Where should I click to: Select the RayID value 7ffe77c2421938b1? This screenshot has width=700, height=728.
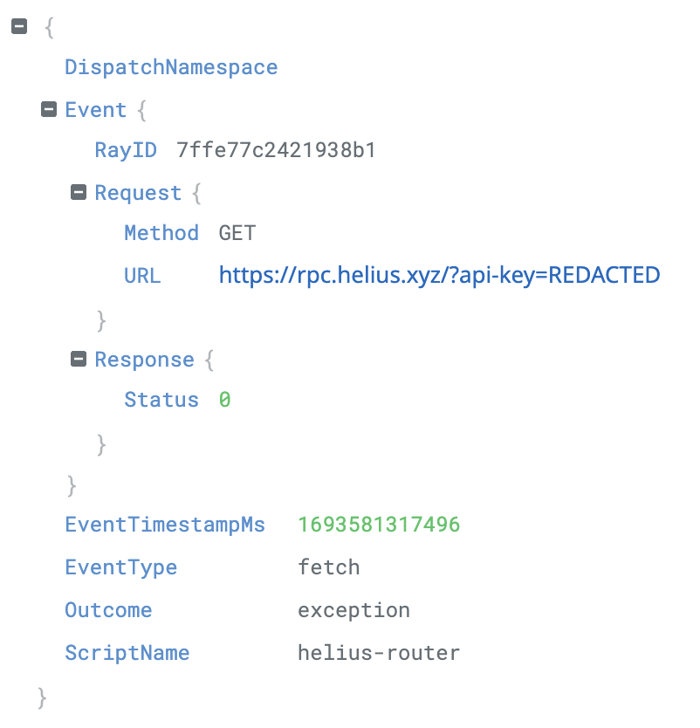point(276,150)
